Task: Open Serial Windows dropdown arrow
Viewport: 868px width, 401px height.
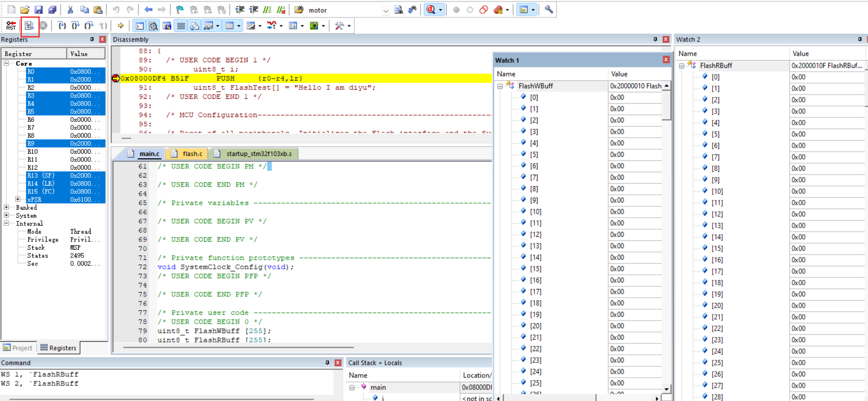Action: pos(260,26)
